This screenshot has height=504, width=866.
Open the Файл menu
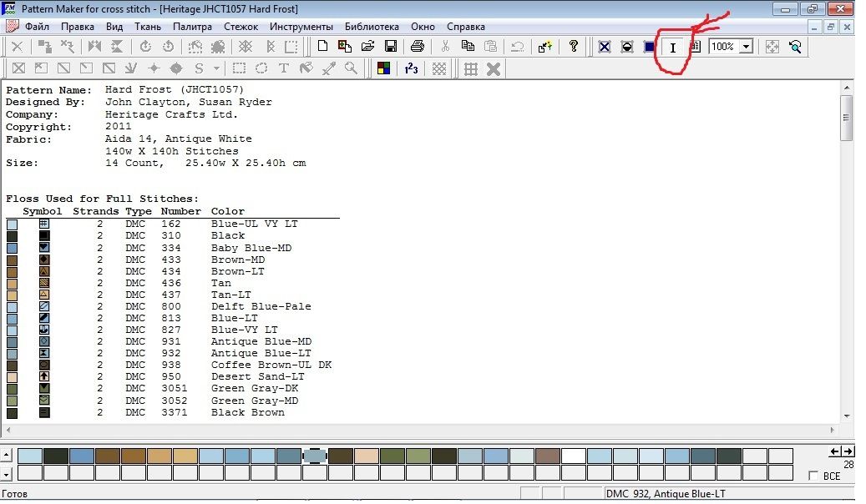[38, 27]
